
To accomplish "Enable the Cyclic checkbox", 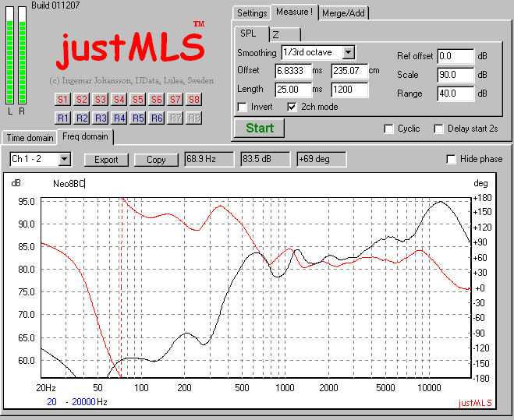I will click(x=388, y=129).
